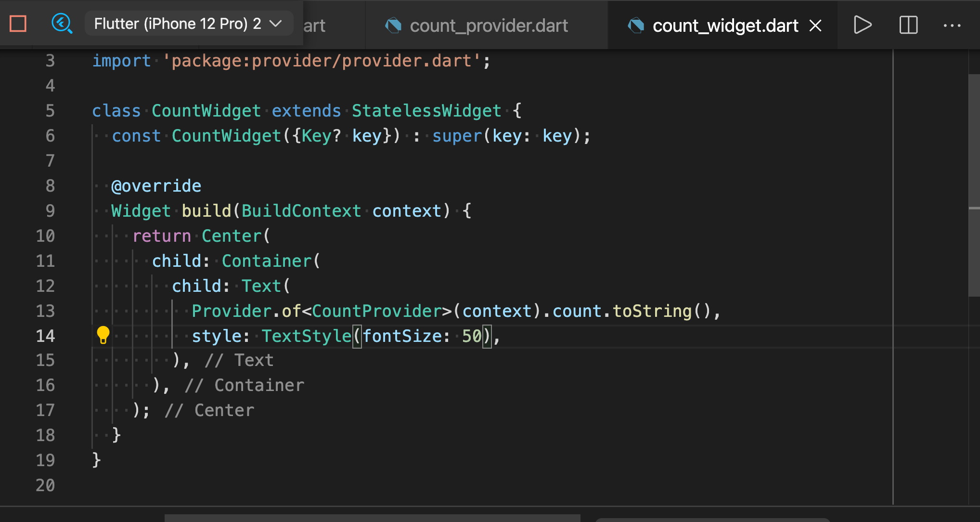The height and width of the screenshot is (522, 980).
Task: Open the Flutter DevTools inspector icon
Action: (62, 24)
